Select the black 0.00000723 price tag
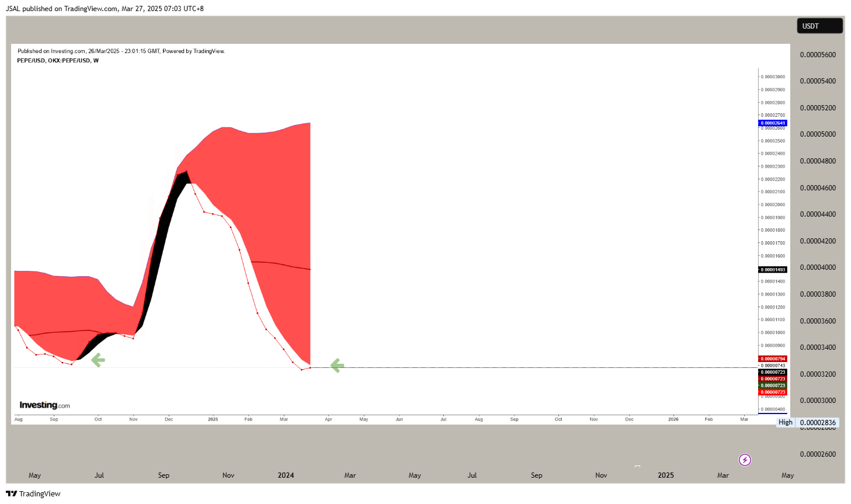Viewport: 851px width, 504px height. (773, 372)
